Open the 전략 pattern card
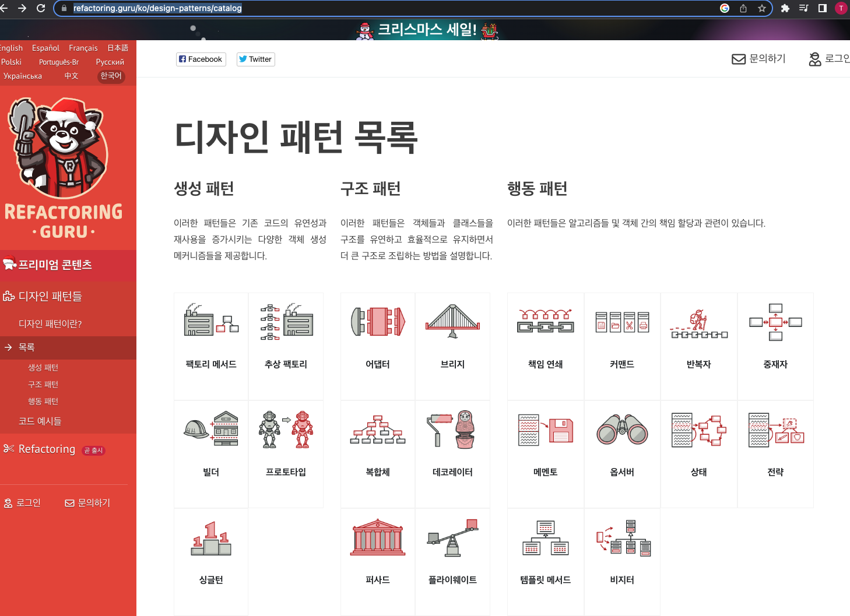The image size is (850, 616). [x=775, y=454]
